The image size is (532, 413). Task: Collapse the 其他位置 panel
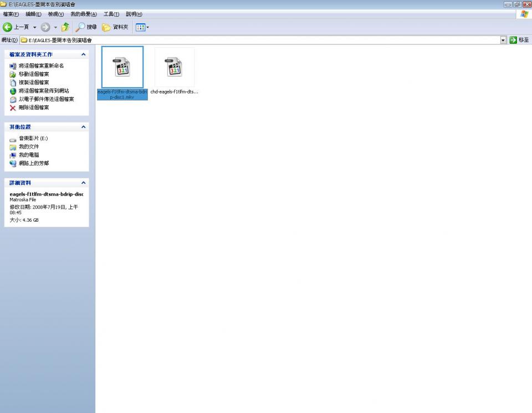(83, 127)
